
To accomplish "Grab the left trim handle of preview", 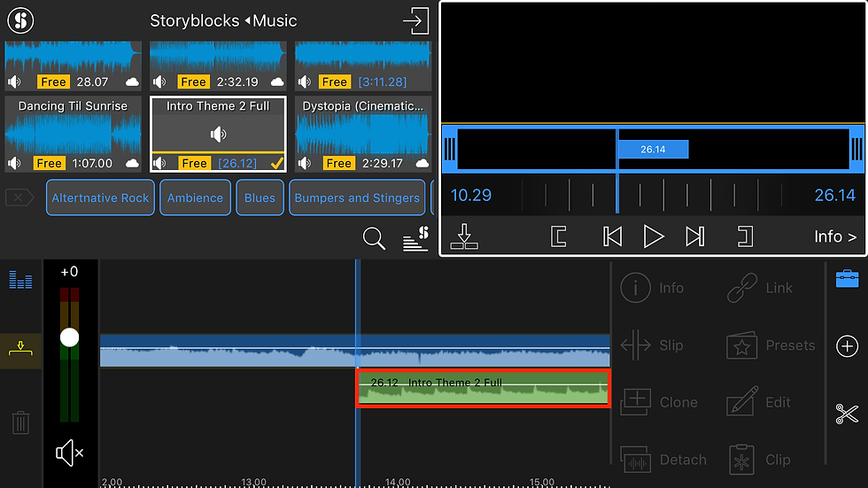I will coord(450,149).
